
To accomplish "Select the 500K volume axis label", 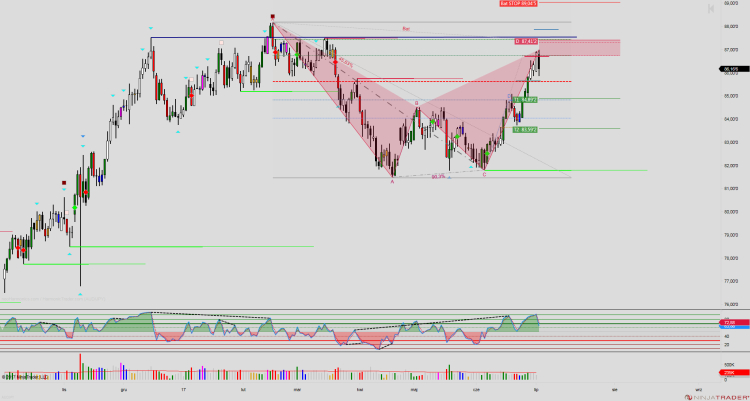I will click(x=728, y=364).
